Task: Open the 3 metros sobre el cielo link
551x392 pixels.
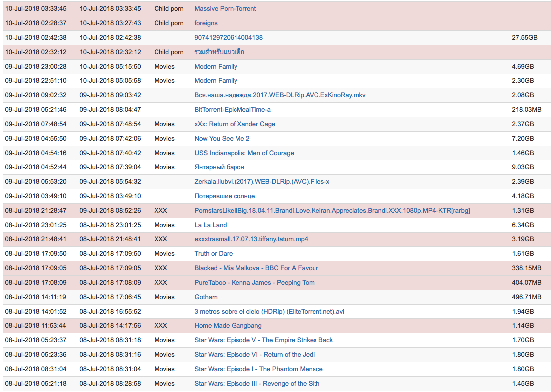Action: [269, 311]
